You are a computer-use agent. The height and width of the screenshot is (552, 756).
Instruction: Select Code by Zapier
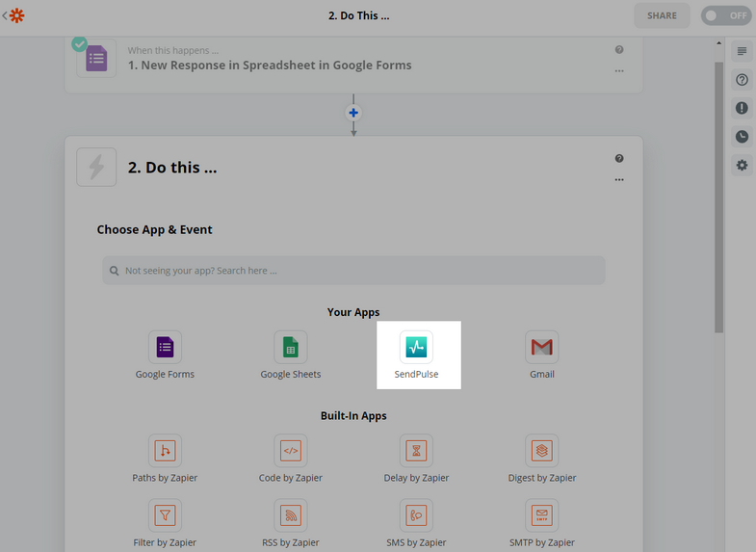[290, 459]
